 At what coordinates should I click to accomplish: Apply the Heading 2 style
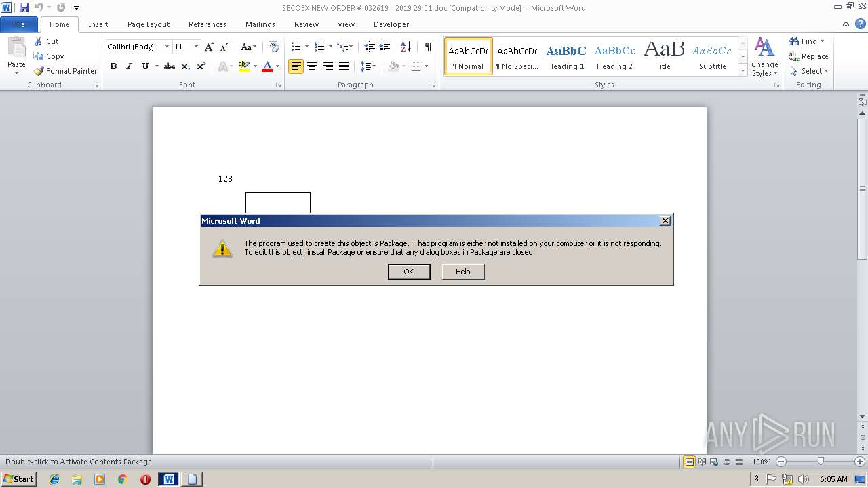(614, 56)
